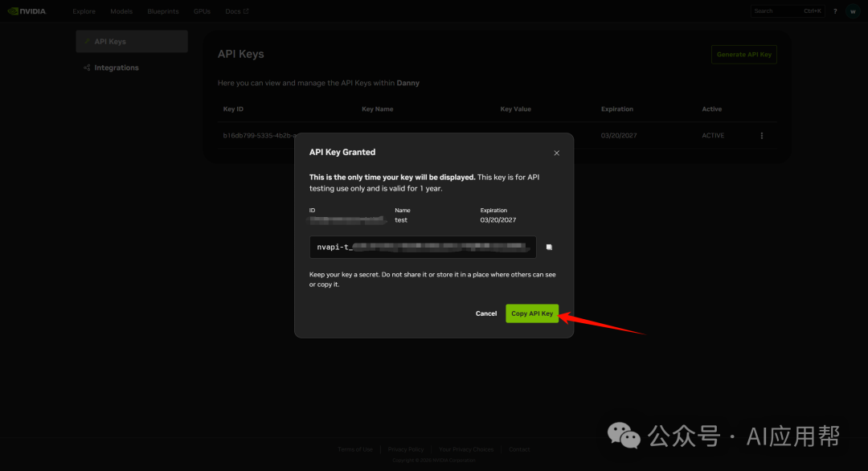Click the dialog expiration 03/20/2027
868x471 pixels.
coord(497,220)
